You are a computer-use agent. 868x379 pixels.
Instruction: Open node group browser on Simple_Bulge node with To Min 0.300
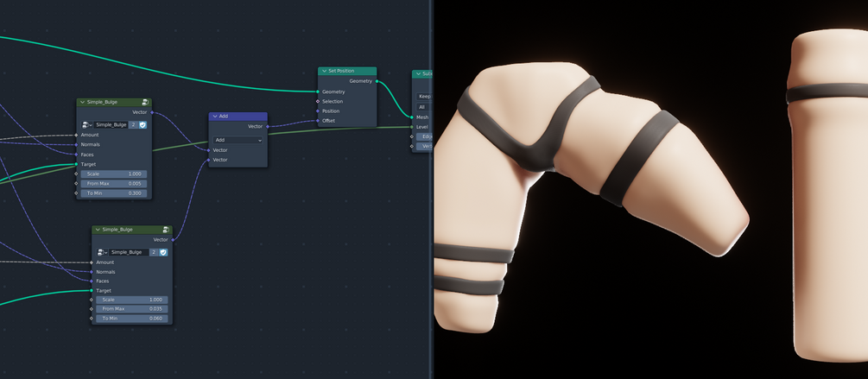click(x=87, y=125)
